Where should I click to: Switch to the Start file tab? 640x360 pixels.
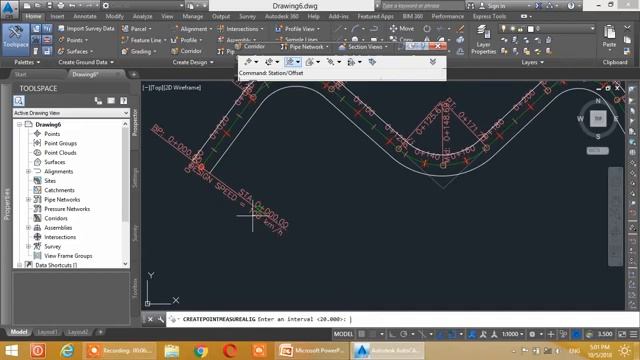point(20,74)
